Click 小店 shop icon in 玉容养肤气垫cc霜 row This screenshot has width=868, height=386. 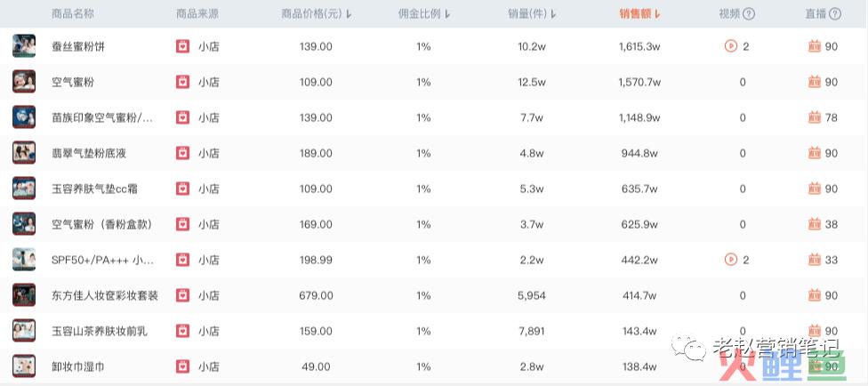coord(182,189)
